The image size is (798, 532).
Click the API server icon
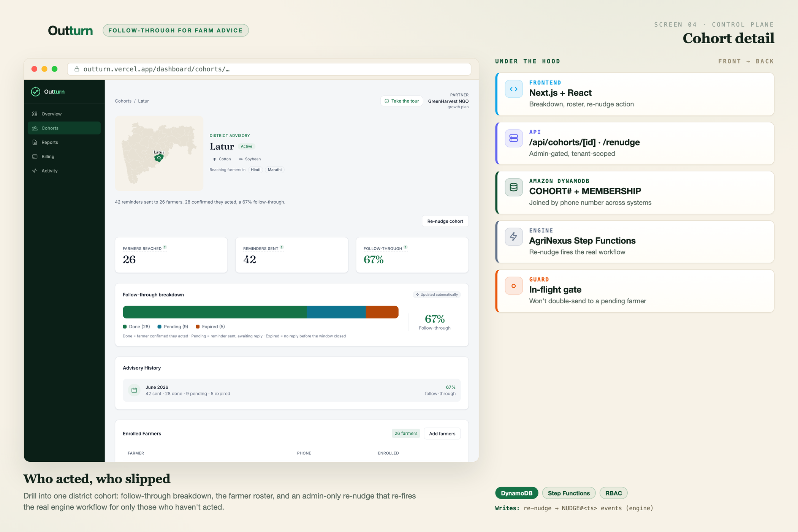pos(514,138)
